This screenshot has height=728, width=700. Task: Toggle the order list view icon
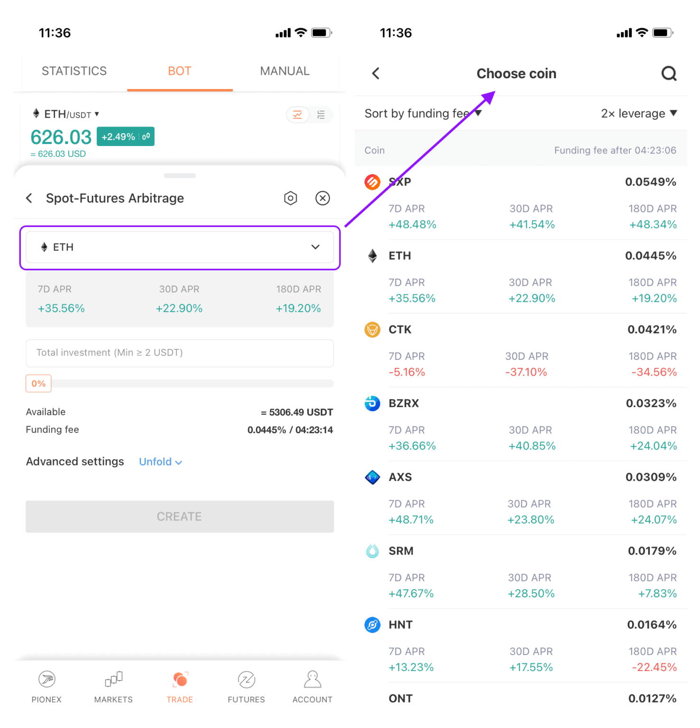[x=321, y=115]
